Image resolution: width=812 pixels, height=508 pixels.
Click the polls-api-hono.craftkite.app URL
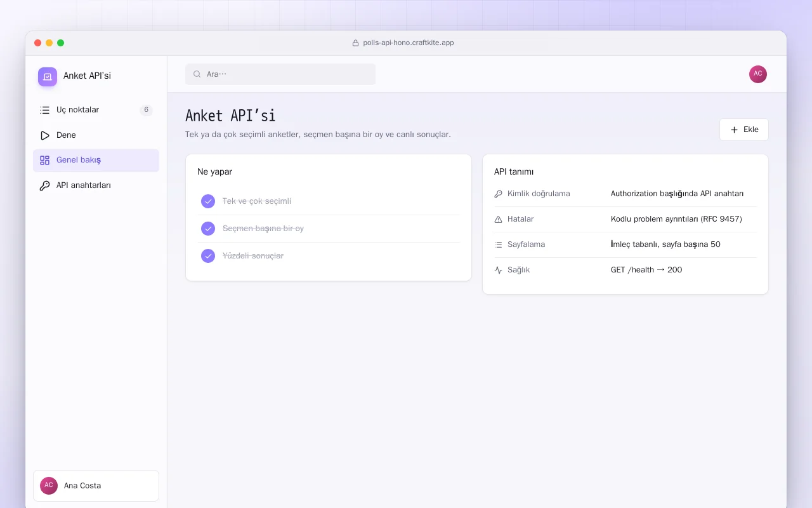(x=409, y=43)
